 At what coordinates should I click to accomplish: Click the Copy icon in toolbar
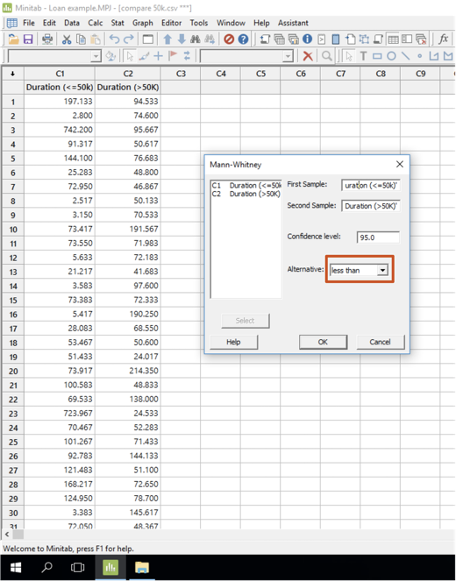tap(81, 39)
